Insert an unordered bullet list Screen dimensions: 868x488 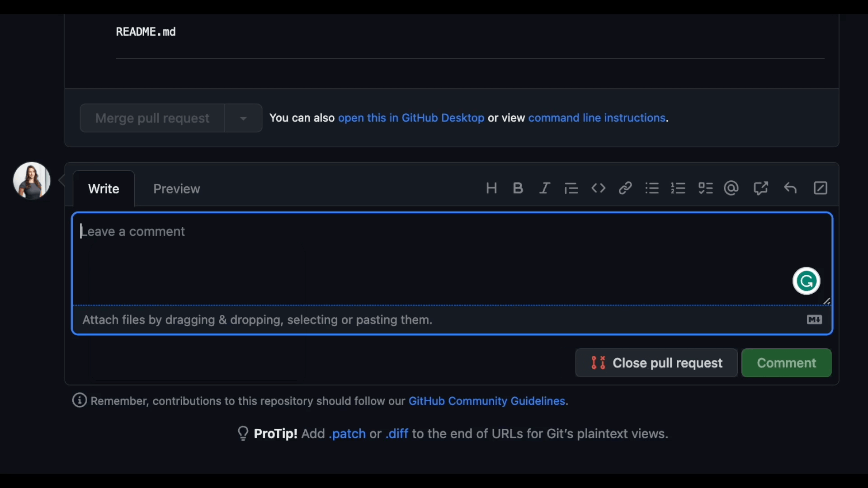[x=651, y=188]
